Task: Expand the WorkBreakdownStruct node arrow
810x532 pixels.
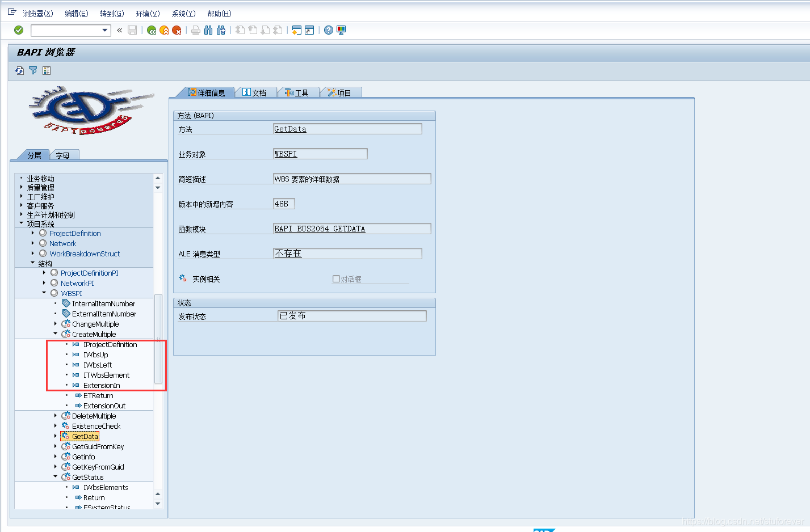Action: coord(33,254)
